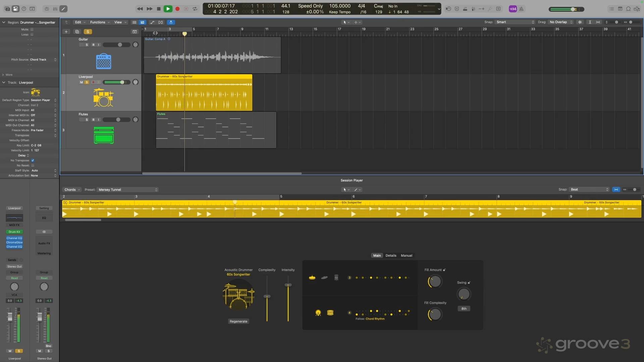Switch to the Details tab
644x362 pixels.
pyautogui.click(x=391, y=255)
